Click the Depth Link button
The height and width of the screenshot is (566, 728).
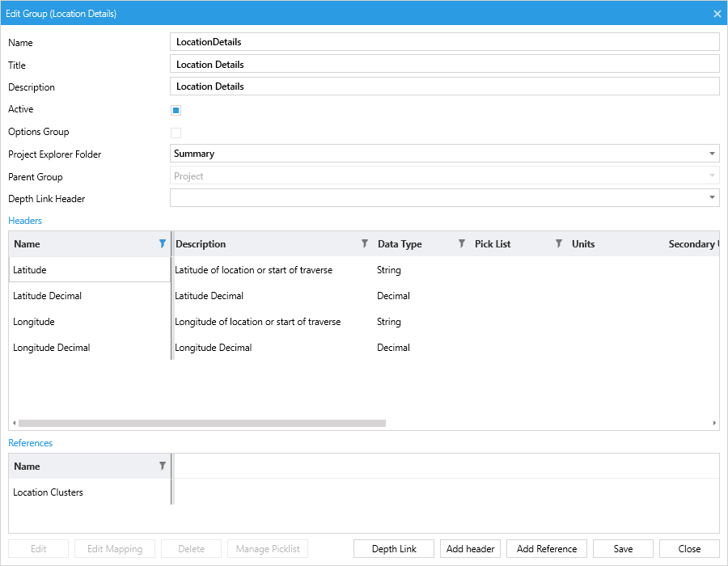click(x=394, y=549)
